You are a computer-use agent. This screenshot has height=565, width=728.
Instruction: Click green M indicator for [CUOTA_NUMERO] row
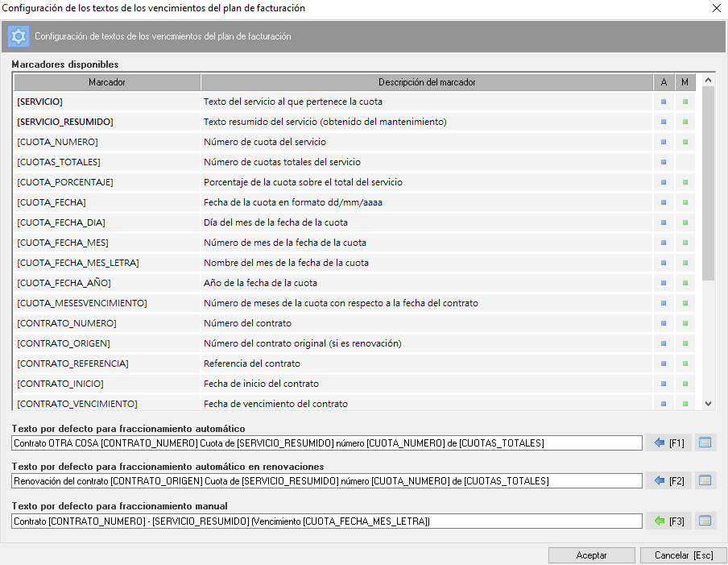685,143
